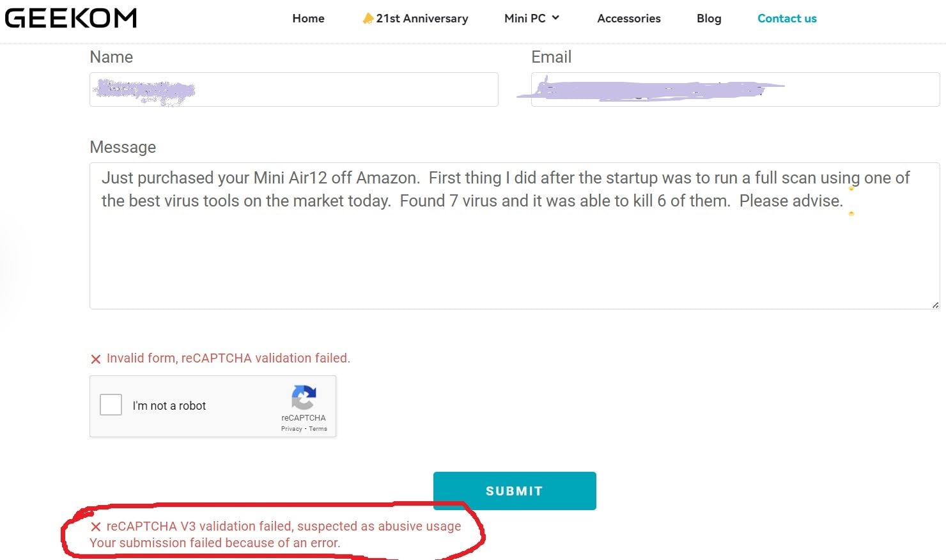Click the red X beside reCAPTCHA V3 error

pyautogui.click(x=96, y=527)
